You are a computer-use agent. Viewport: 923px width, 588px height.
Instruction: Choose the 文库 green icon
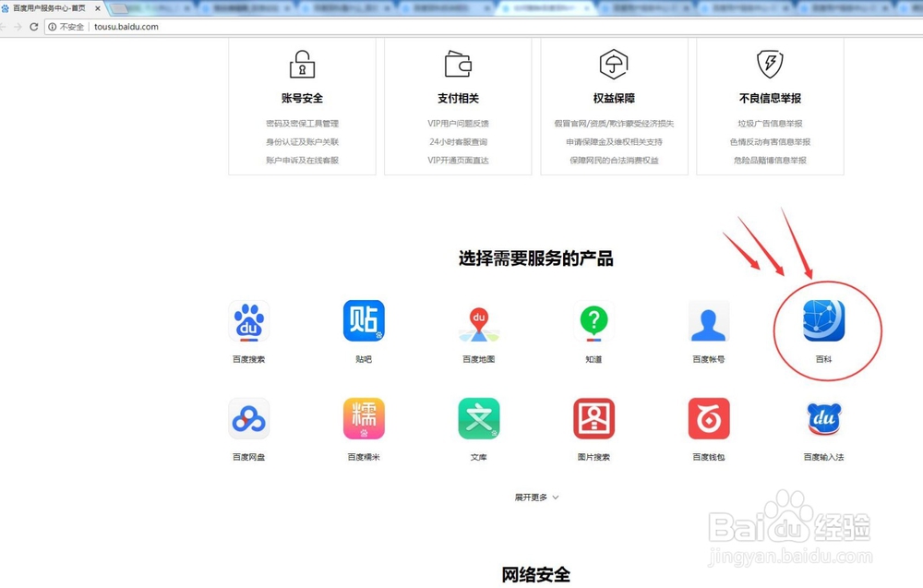[478, 418]
